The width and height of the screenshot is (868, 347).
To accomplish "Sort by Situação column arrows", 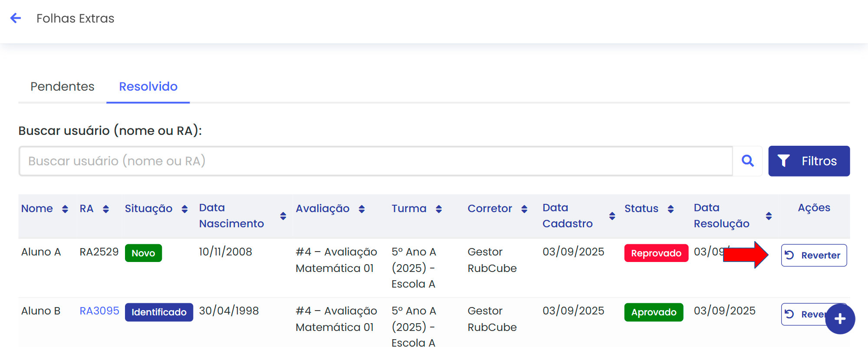I will click(x=184, y=209).
